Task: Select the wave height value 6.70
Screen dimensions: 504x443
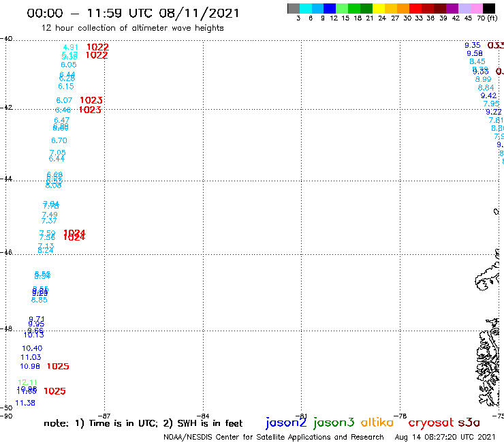Action: click(x=59, y=140)
